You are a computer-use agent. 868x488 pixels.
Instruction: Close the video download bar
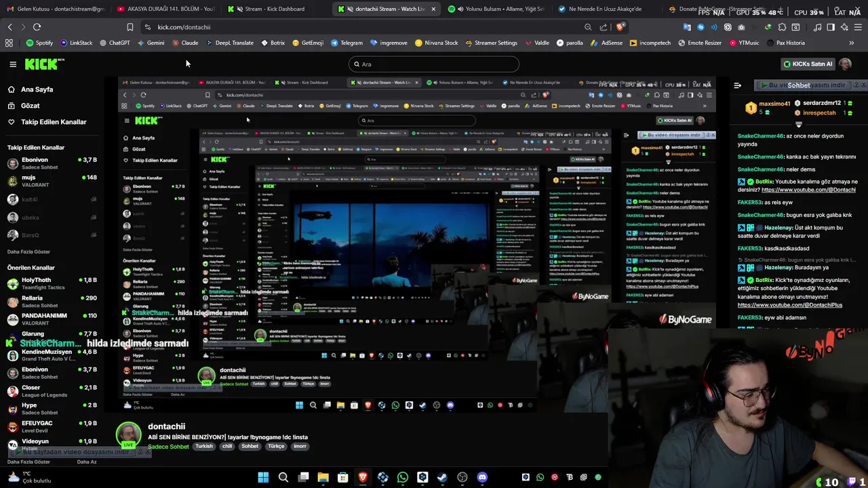[x=863, y=85]
